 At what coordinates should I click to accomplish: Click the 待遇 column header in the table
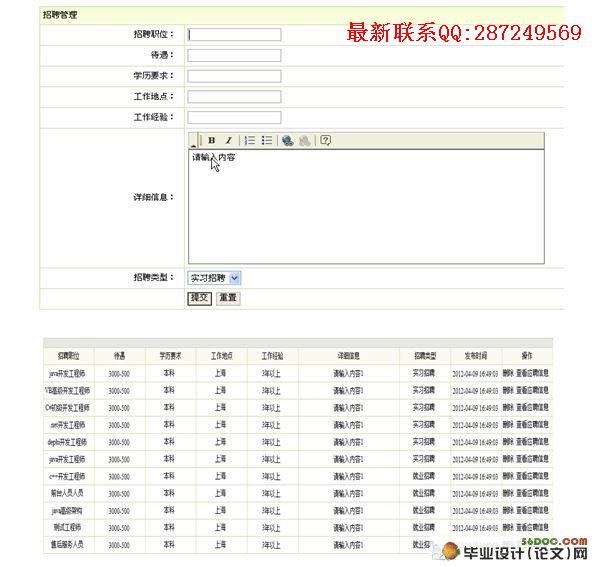coord(119,356)
